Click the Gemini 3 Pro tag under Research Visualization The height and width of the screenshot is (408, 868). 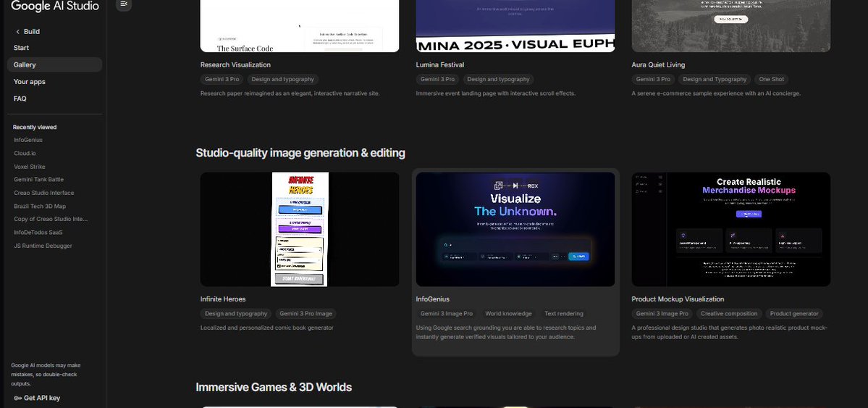pos(222,79)
